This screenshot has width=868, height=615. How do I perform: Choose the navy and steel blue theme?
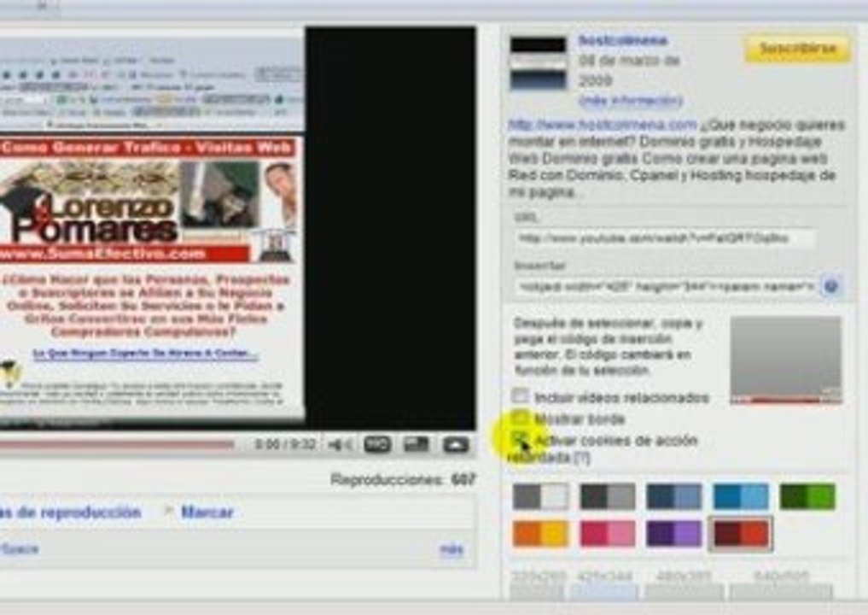coord(673,496)
